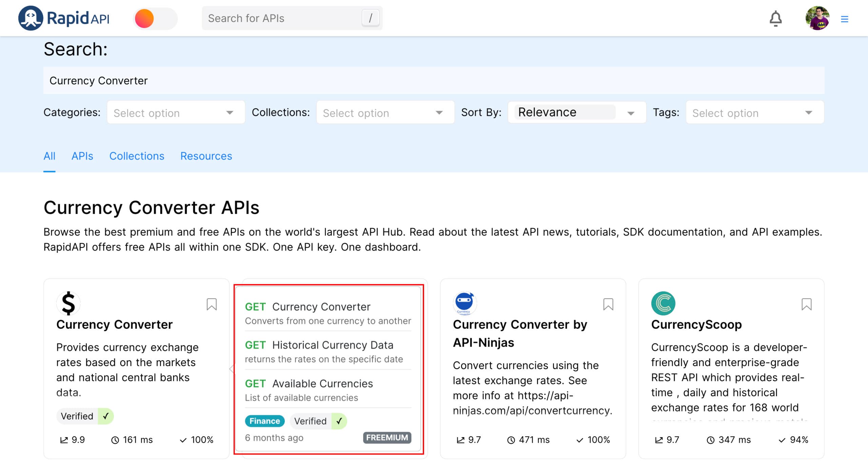This screenshot has height=467, width=868.
Task: Open the CurrencyScoop card title
Action: click(696, 324)
